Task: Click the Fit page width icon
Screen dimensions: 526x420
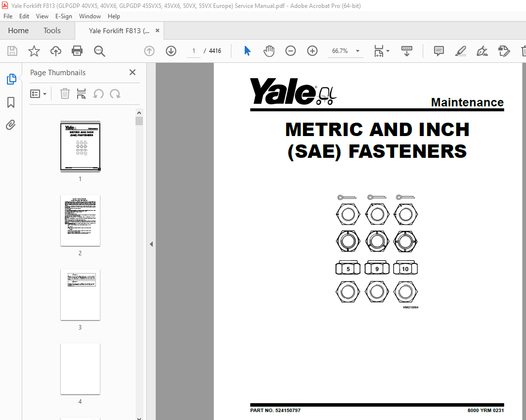Action: coord(379,51)
